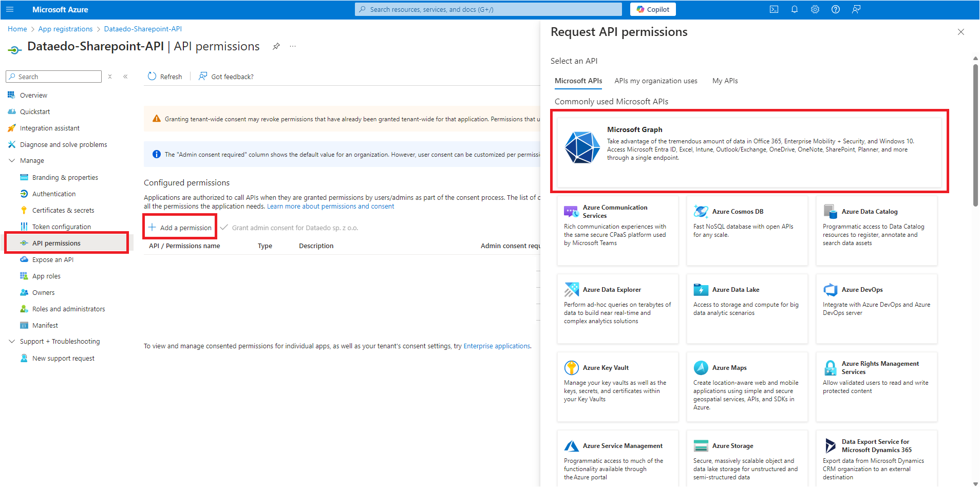This screenshot has height=487, width=980.
Task: Open the notifications bell
Action: click(x=794, y=9)
